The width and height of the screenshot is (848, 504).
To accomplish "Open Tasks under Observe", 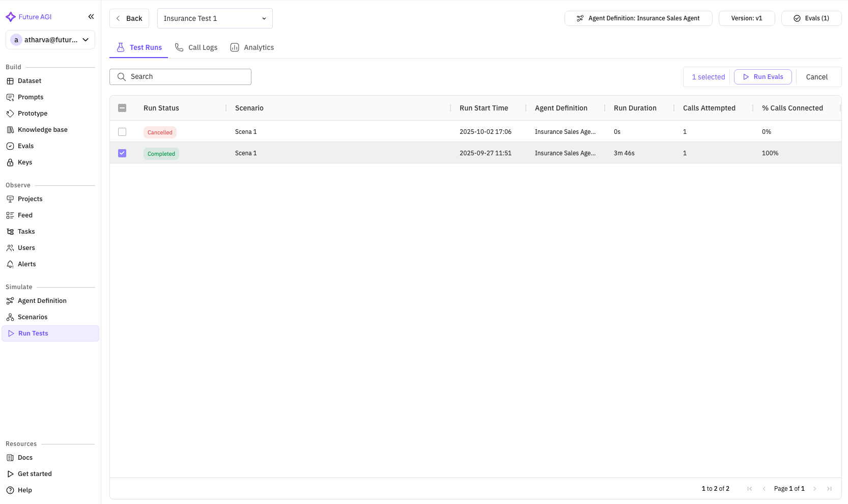I will [x=50, y=232].
